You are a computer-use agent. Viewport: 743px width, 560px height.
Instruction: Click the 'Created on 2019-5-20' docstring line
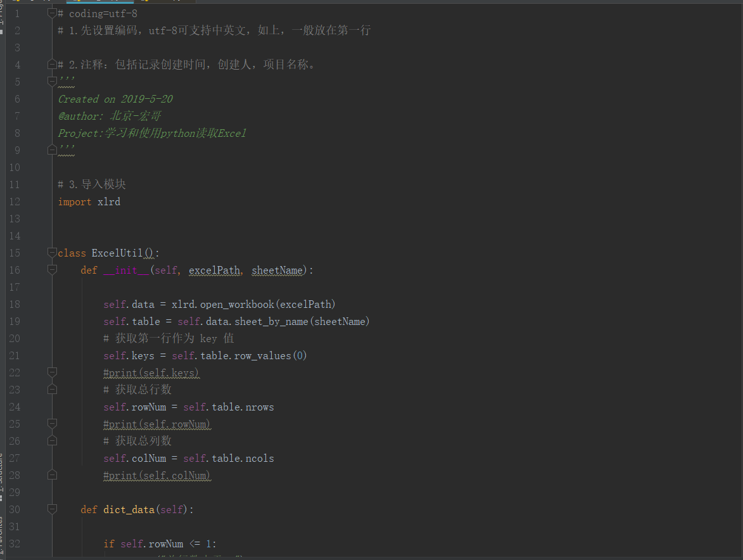coord(115,99)
